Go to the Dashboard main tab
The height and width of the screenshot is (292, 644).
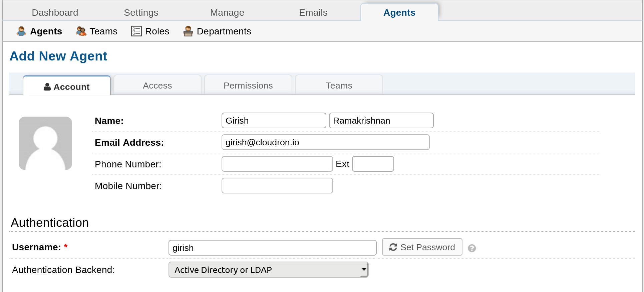coord(55,13)
